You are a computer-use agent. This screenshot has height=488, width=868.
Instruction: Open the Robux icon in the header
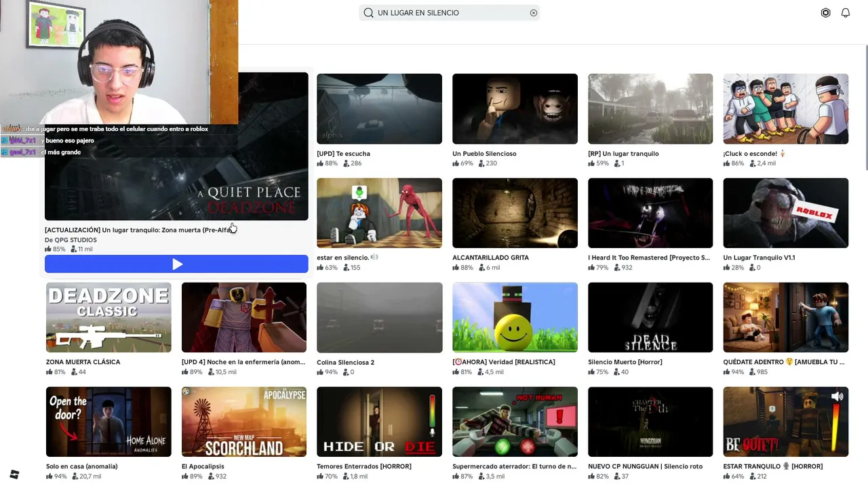click(825, 13)
